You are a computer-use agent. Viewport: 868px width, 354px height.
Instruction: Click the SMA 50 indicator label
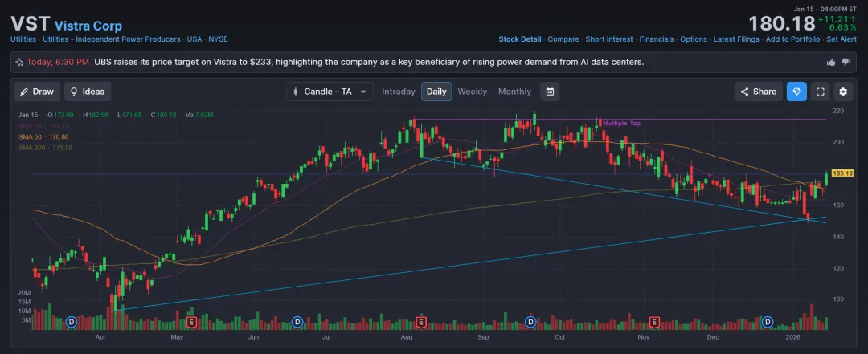tap(43, 136)
